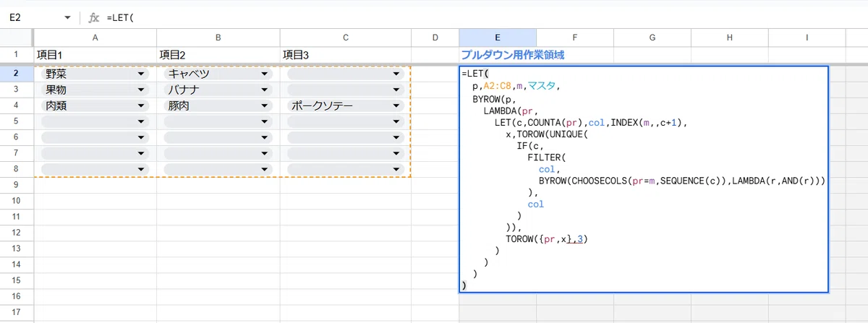Select column A header
868x323 pixels.
click(x=95, y=37)
